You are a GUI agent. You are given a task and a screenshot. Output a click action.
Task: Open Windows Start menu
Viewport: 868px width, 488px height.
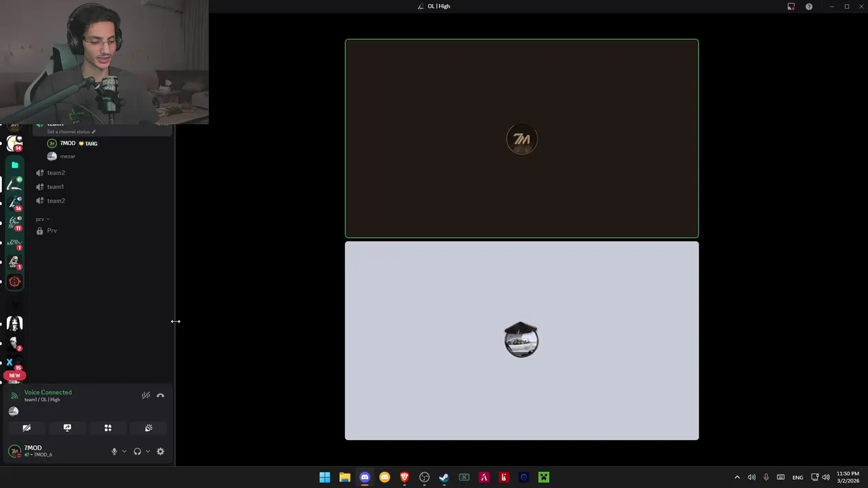click(x=325, y=477)
